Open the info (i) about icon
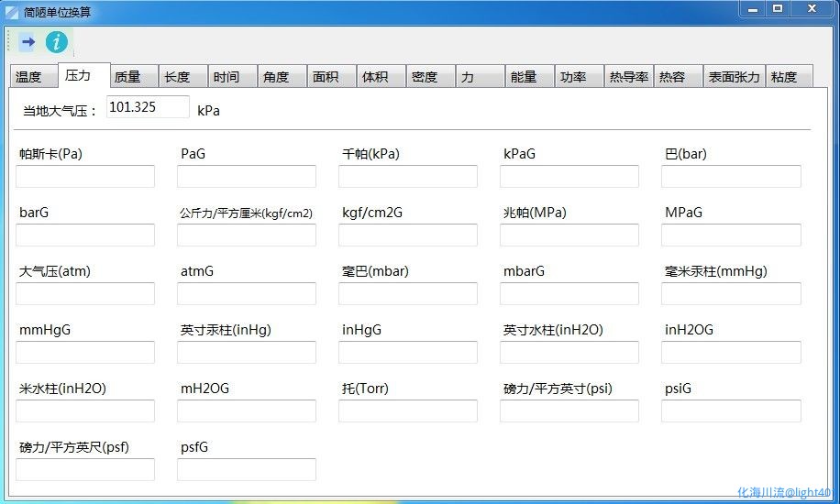The image size is (840, 504). click(x=57, y=42)
